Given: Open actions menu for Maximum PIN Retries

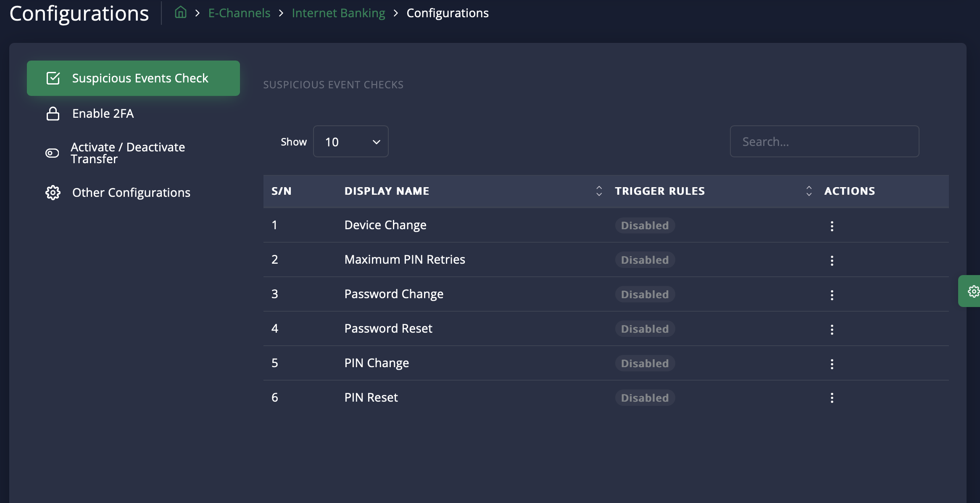Looking at the screenshot, I should [x=832, y=260].
